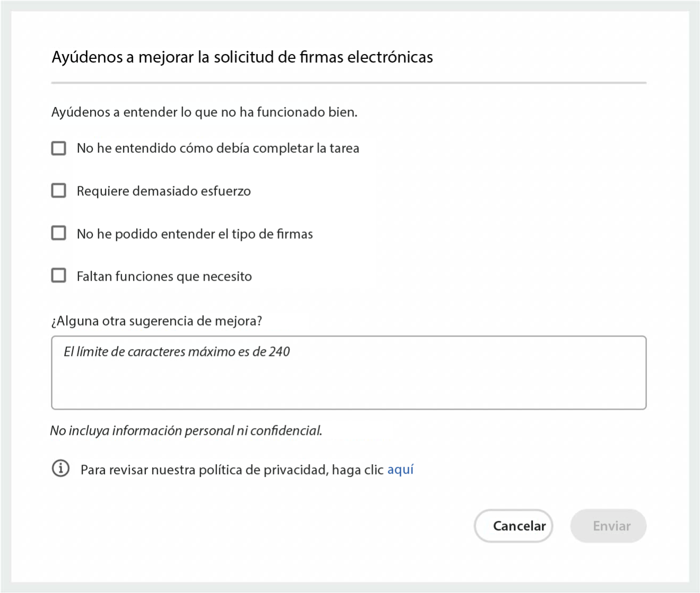Click the "¿Alguna otra sugerencia de mejora?" field label
700x593 pixels.
157,321
